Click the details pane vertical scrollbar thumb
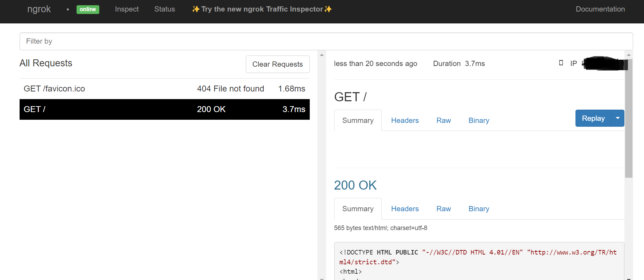 point(629,119)
